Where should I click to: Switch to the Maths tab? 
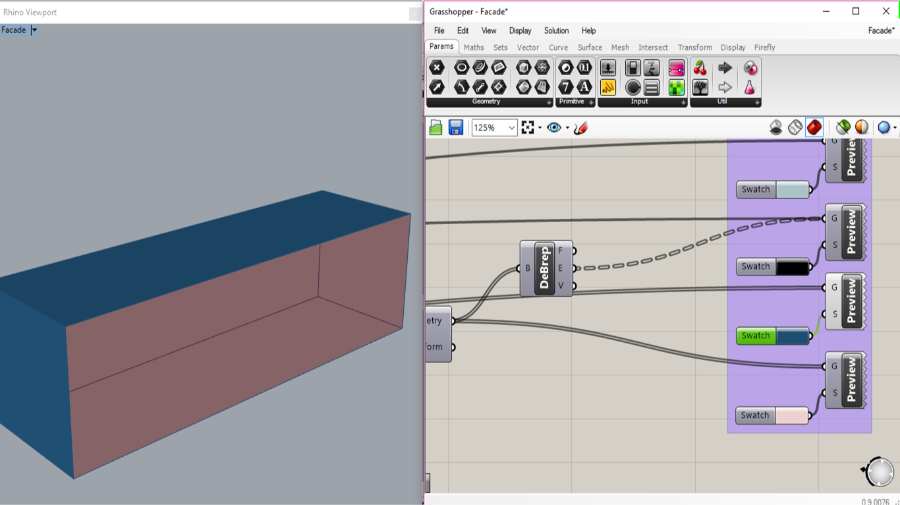[x=474, y=47]
